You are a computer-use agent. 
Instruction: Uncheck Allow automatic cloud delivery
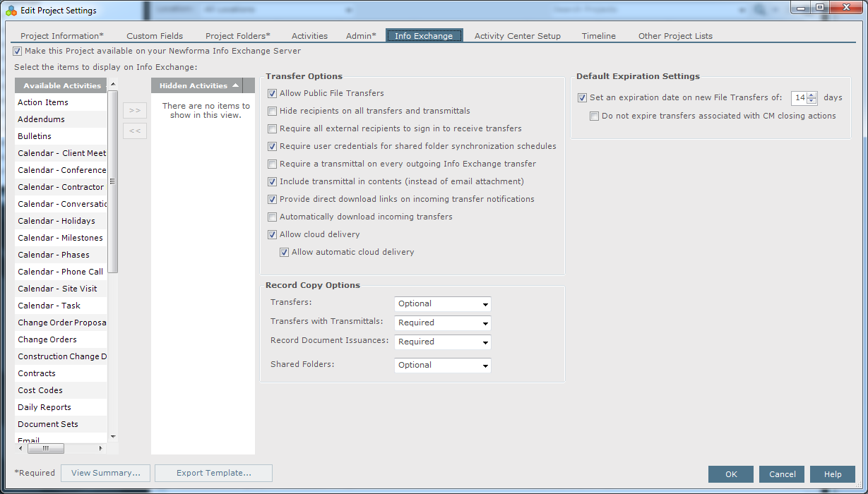(284, 252)
